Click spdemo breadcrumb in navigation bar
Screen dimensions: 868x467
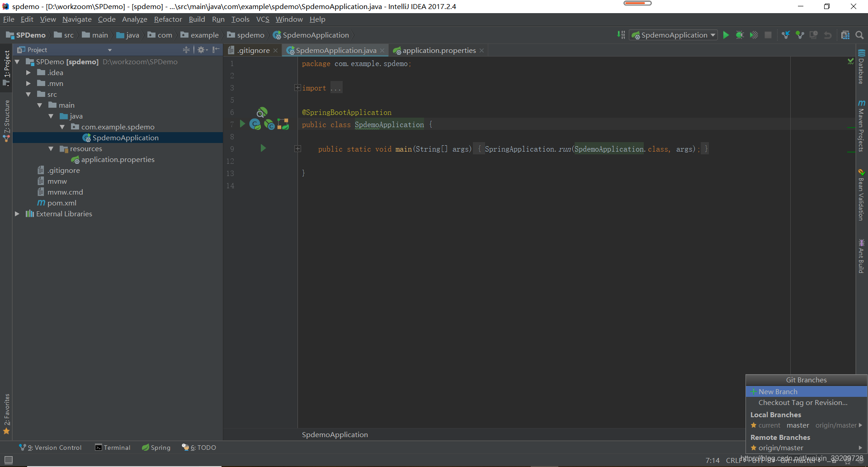click(x=245, y=35)
